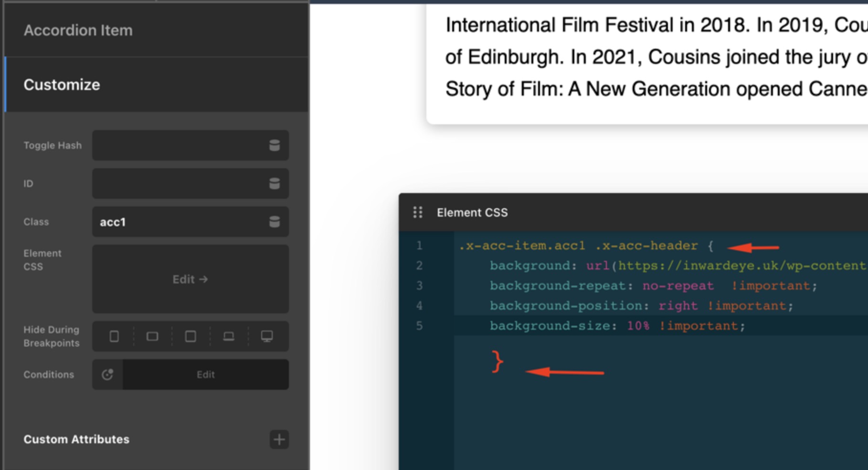Click the dynamic content icon in Toggle Hash field
The image size is (868, 470).
pyautogui.click(x=274, y=145)
